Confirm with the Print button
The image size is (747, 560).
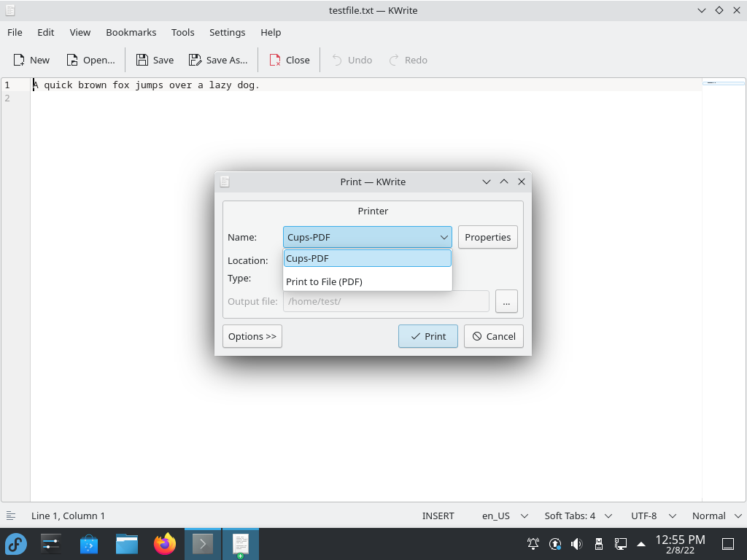point(427,336)
